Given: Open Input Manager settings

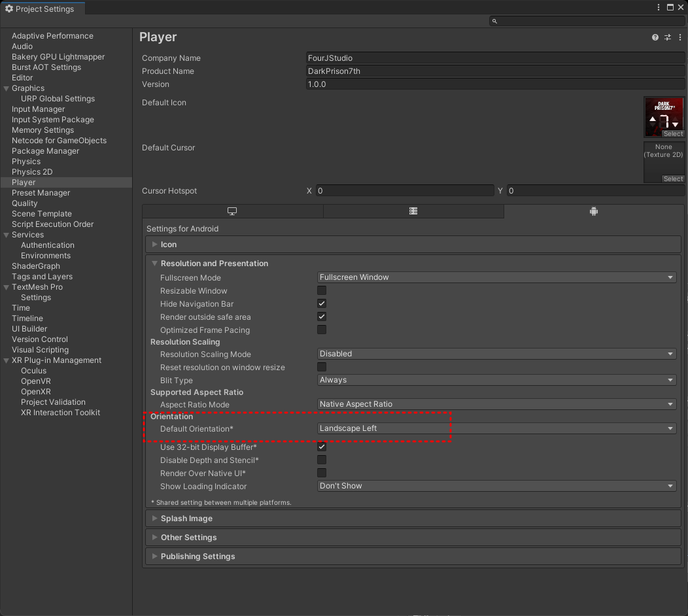Looking at the screenshot, I should pyautogui.click(x=38, y=109).
